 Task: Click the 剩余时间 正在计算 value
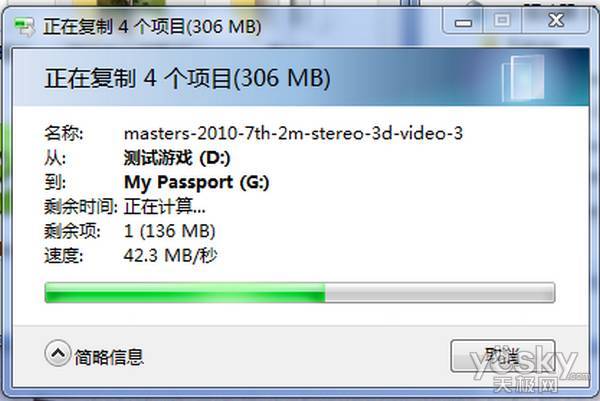click(165, 207)
